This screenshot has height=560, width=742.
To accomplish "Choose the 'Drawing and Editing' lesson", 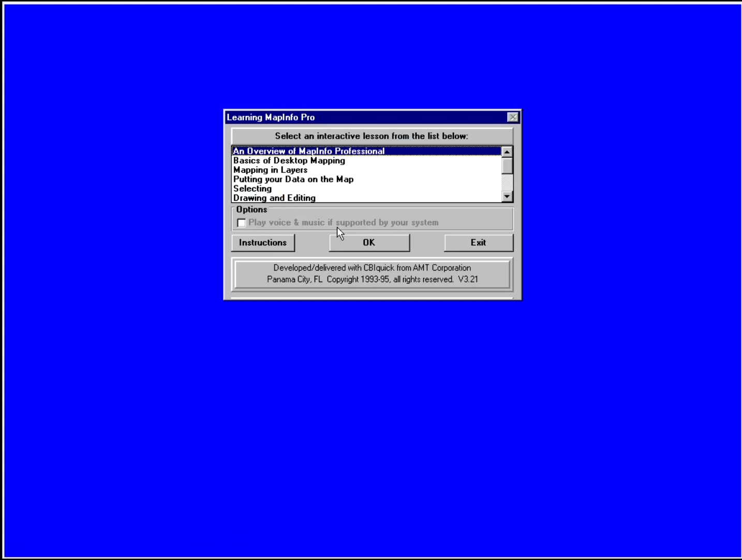I will coord(366,198).
